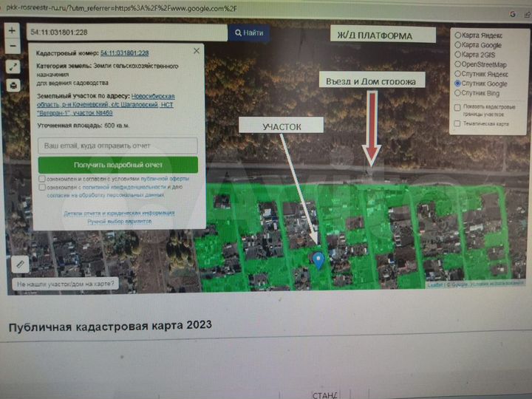This screenshot has height=399, width=532.
Task: Zoom in the map with plus button
Action: [x=13, y=32]
